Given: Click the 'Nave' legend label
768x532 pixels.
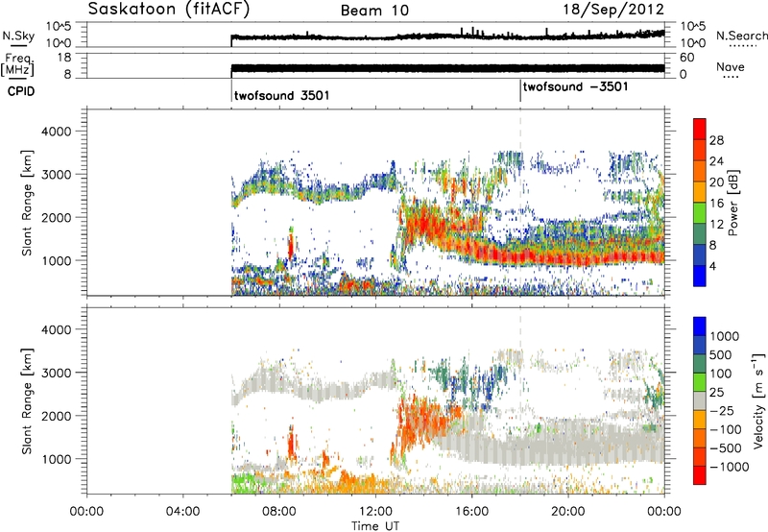Looking at the screenshot, I should coord(731,67).
